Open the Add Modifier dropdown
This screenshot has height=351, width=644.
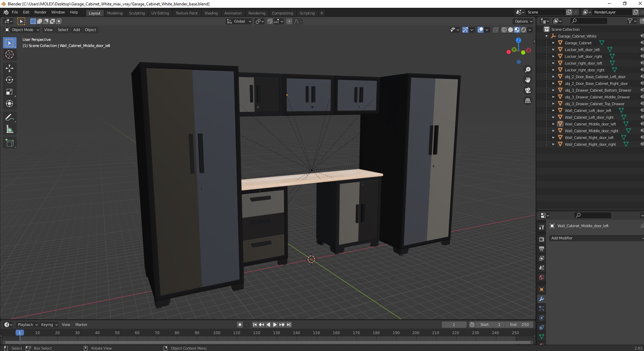click(596, 238)
